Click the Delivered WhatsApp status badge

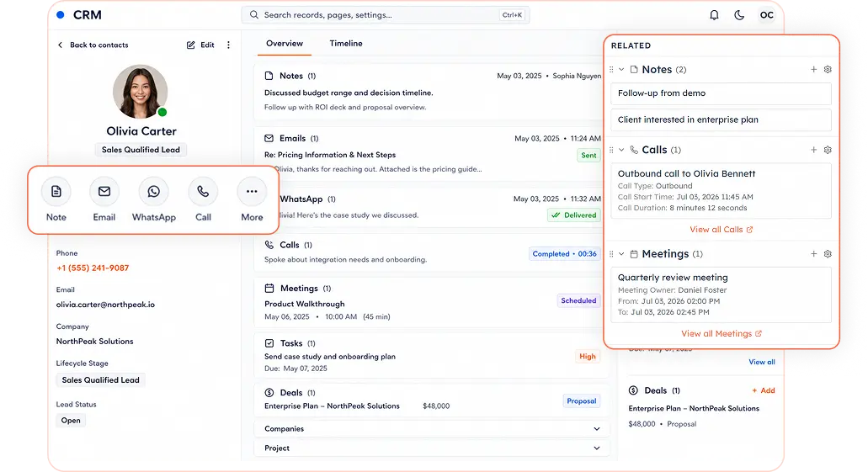pos(574,215)
